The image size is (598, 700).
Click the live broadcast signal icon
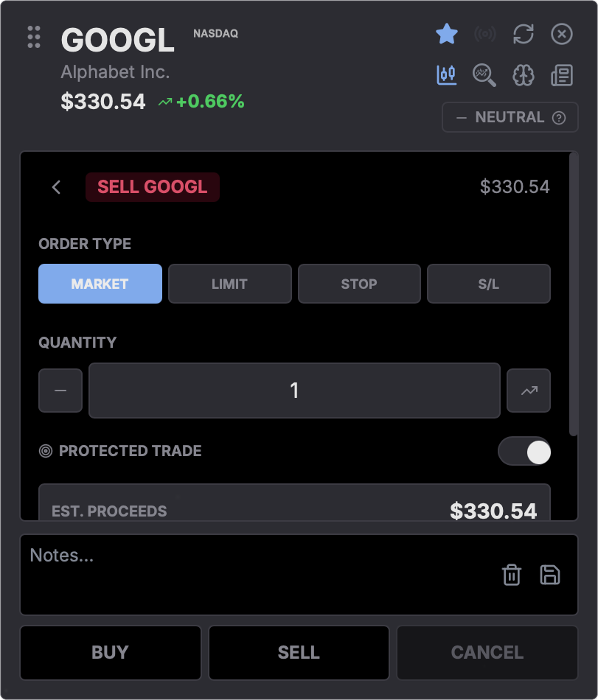point(485,34)
